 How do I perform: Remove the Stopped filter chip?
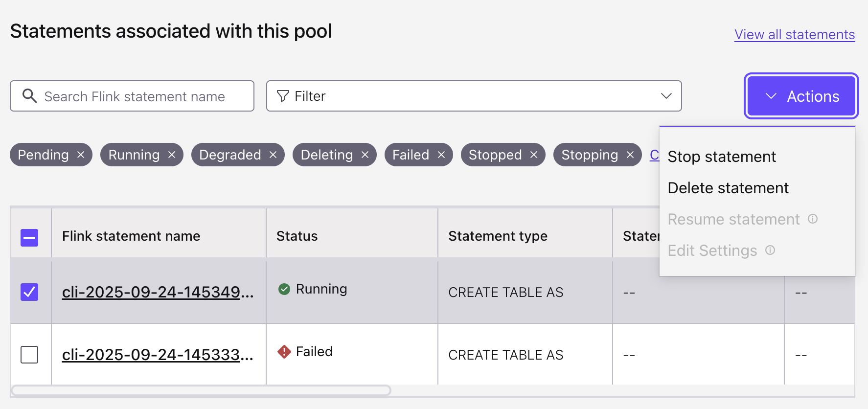(534, 155)
